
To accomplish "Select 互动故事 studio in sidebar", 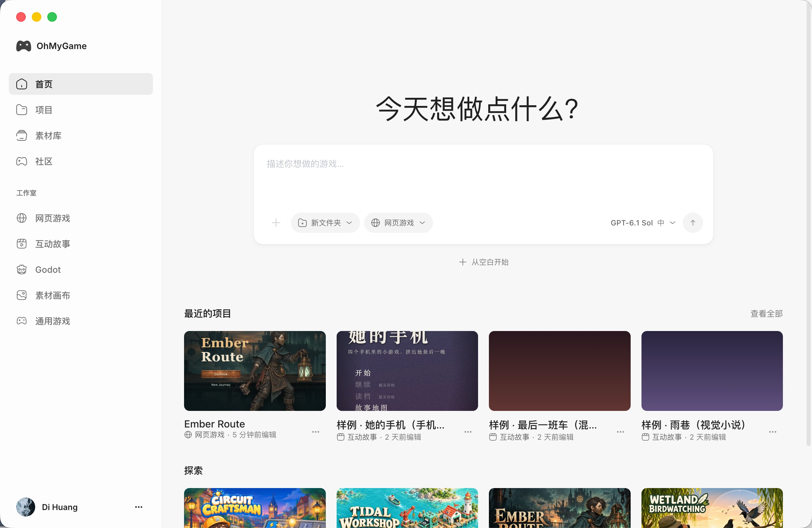I will 81,244.
